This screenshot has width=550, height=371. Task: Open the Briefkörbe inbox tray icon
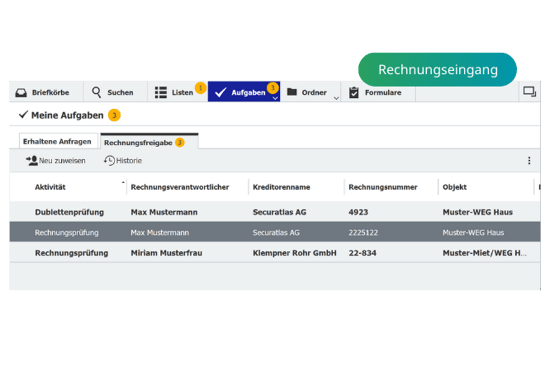coord(21,93)
